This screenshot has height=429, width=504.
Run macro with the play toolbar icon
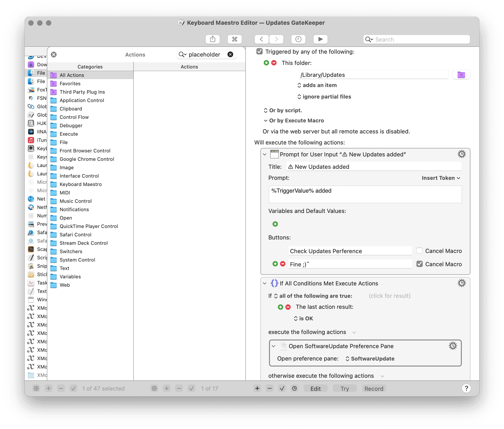(320, 39)
